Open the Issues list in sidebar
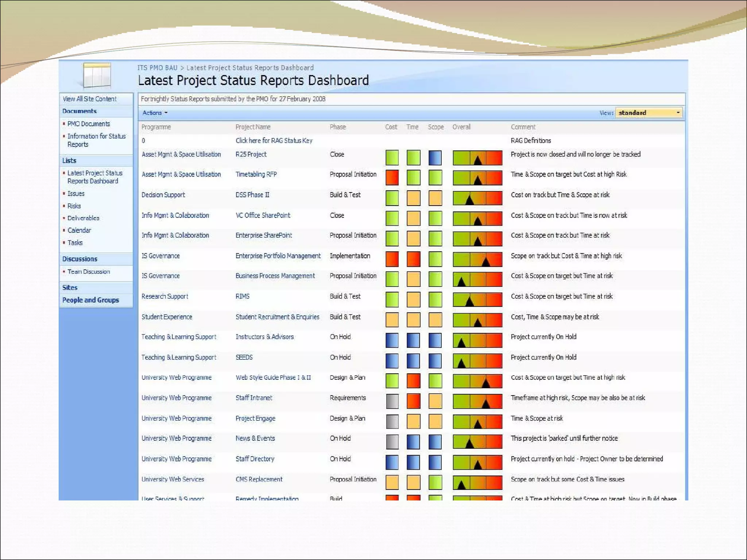747x560 pixels. [x=76, y=194]
